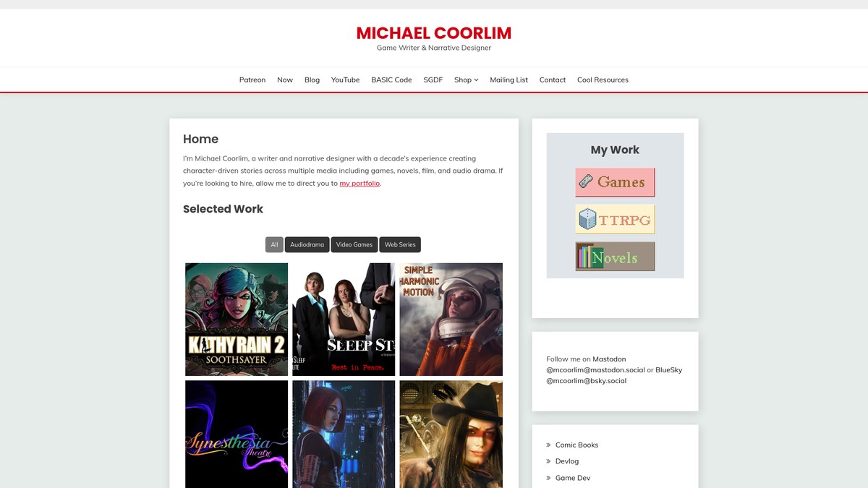Open the Simple Harmonic Motion thumbnail
The image size is (868, 488).
(x=451, y=319)
